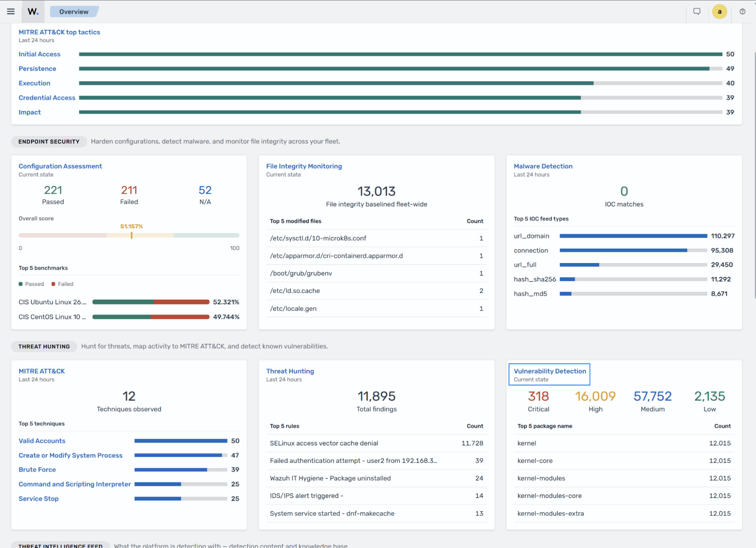Click the 52 N/A checks value
Viewport: 756px width, 548px height.
pos(205,190)
